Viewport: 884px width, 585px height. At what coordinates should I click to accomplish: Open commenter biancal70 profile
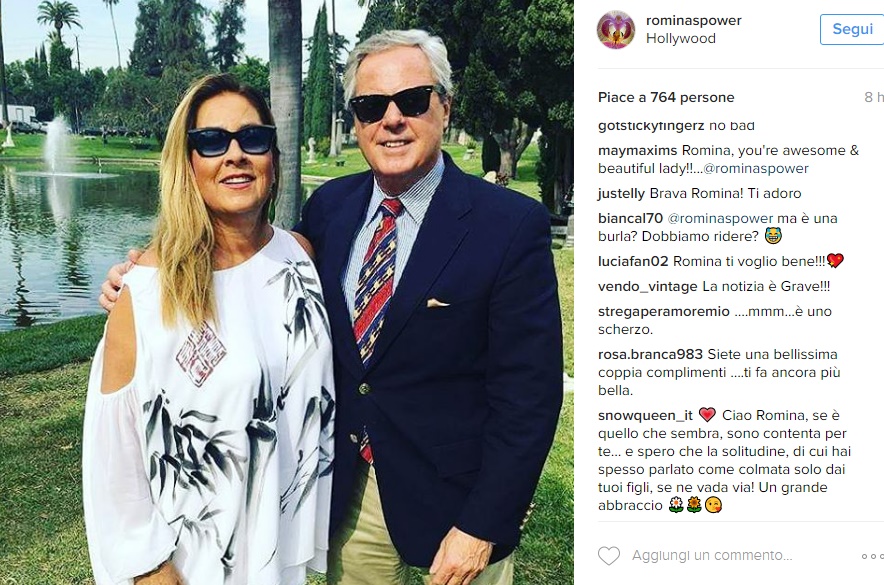point(630,218)
